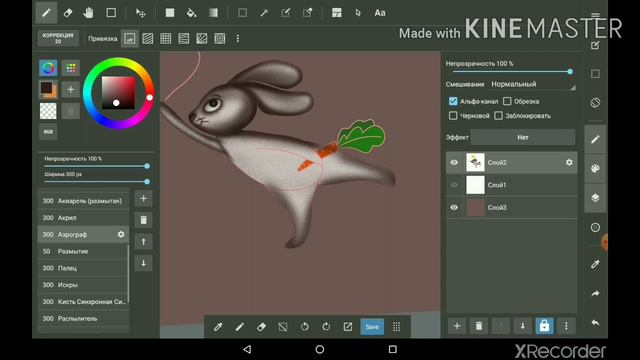The width and height of the screenshot is (640, 360).
Task: Open the Эффект Нет dropdown
Action: point(523,138)
